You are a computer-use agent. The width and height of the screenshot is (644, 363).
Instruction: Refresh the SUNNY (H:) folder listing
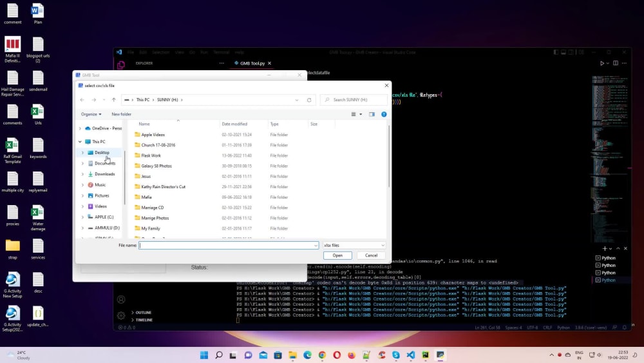click(x=309, y=100)
